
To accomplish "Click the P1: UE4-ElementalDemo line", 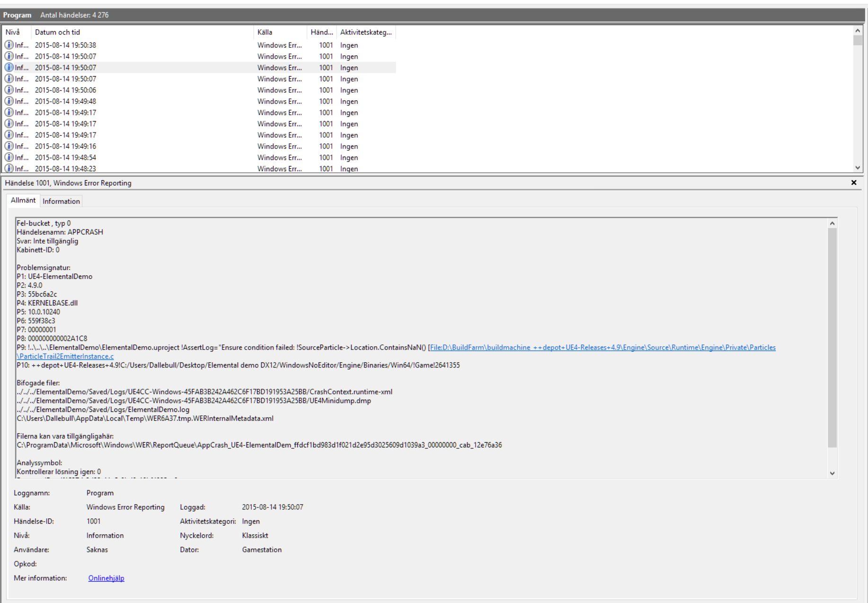I will (54, 277).
